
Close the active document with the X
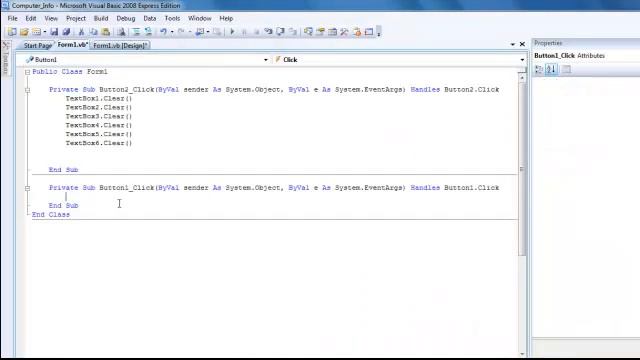pyautogui.click(x=522, y=44)
